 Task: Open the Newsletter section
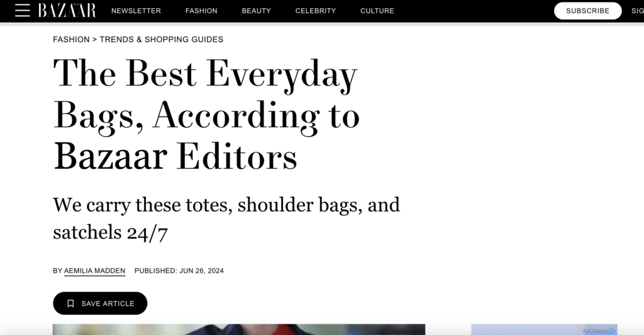pos(136,11)
